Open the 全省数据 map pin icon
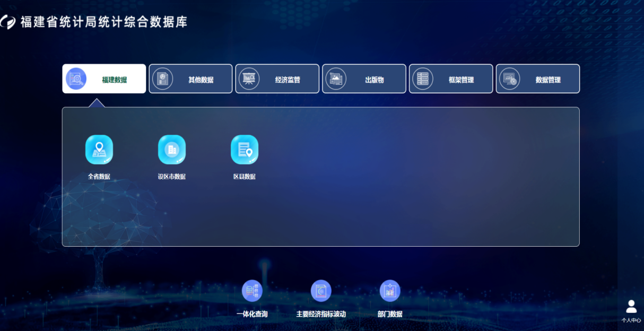Viewport: 644px width, 331px height. 99,150
